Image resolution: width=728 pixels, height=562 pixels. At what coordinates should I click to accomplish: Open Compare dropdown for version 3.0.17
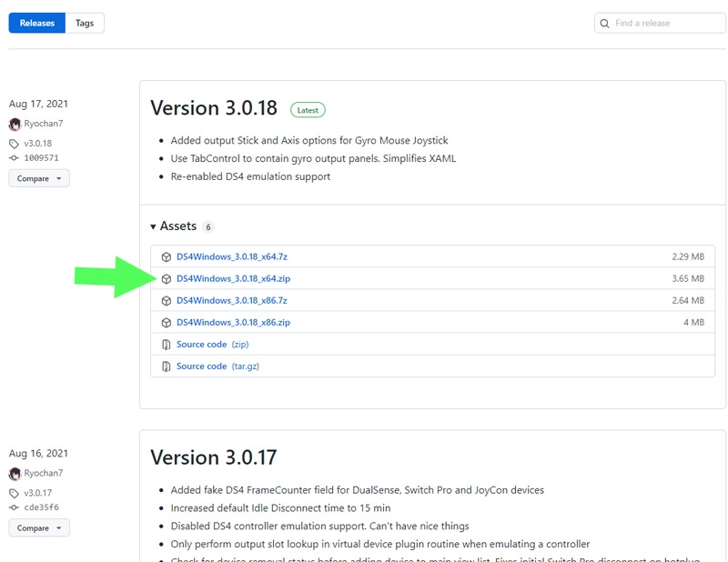pos(39,527)
